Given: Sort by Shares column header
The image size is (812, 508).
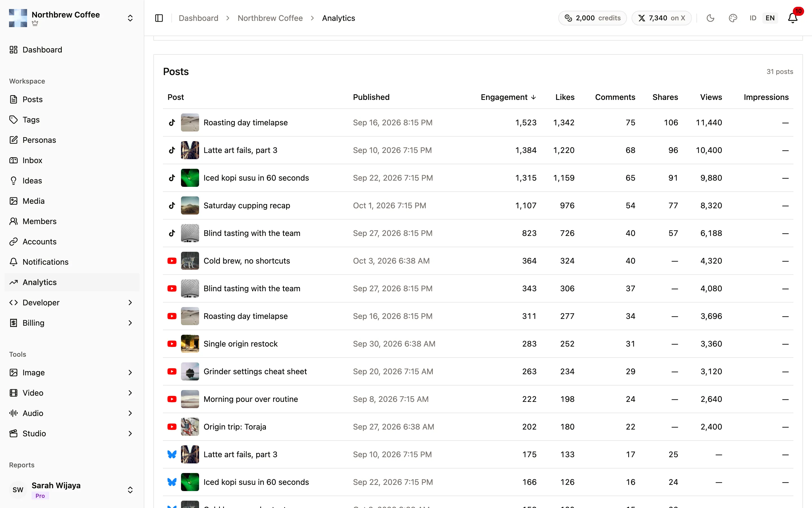Looking at the screenshot, I should coord(665,97).
